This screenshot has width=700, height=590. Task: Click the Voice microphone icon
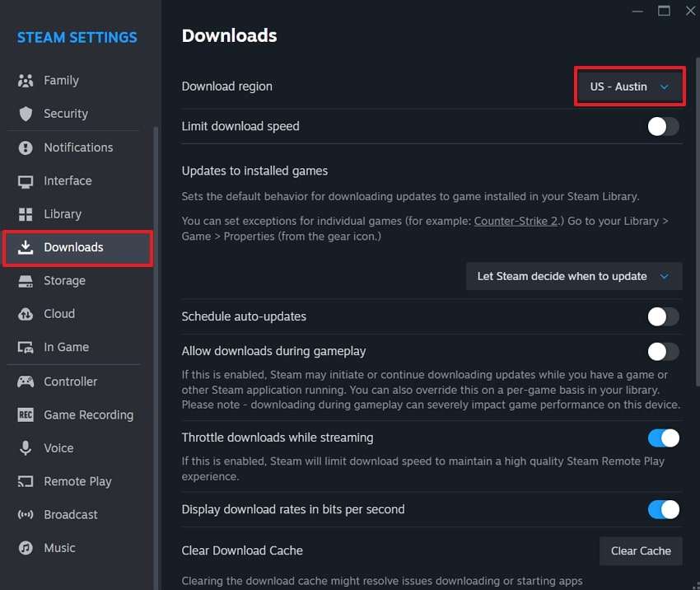[x=26, y=448]
